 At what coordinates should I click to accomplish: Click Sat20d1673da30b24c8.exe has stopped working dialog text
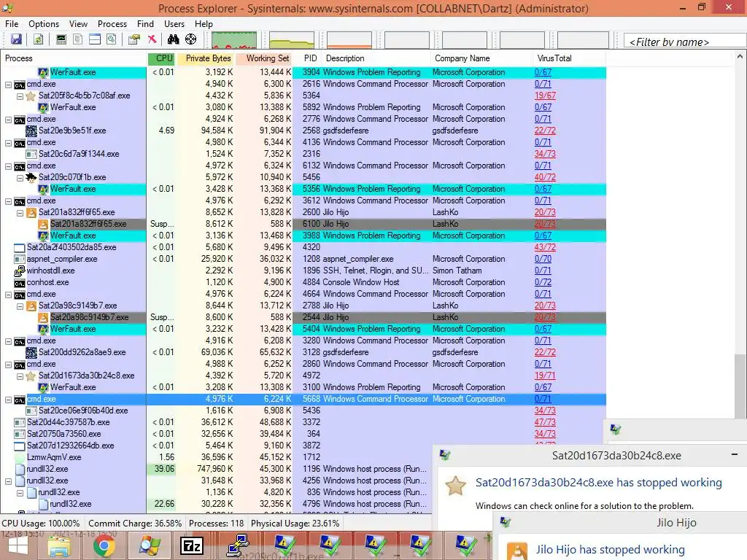[x=598, y=483]
